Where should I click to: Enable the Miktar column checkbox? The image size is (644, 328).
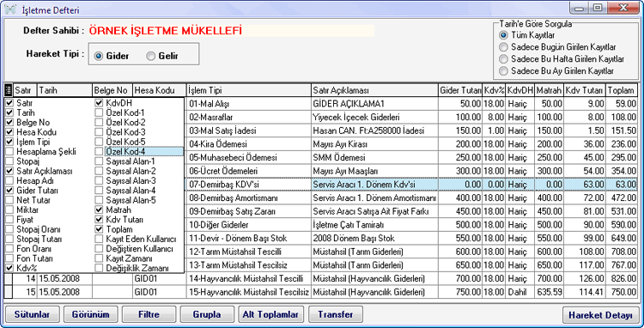coord(9,210)
